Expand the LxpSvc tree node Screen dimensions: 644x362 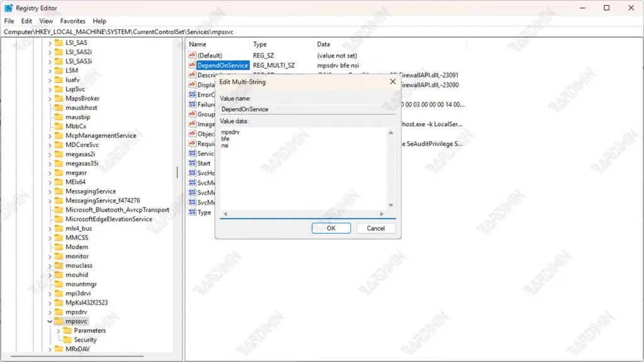(x=50, y=89)
